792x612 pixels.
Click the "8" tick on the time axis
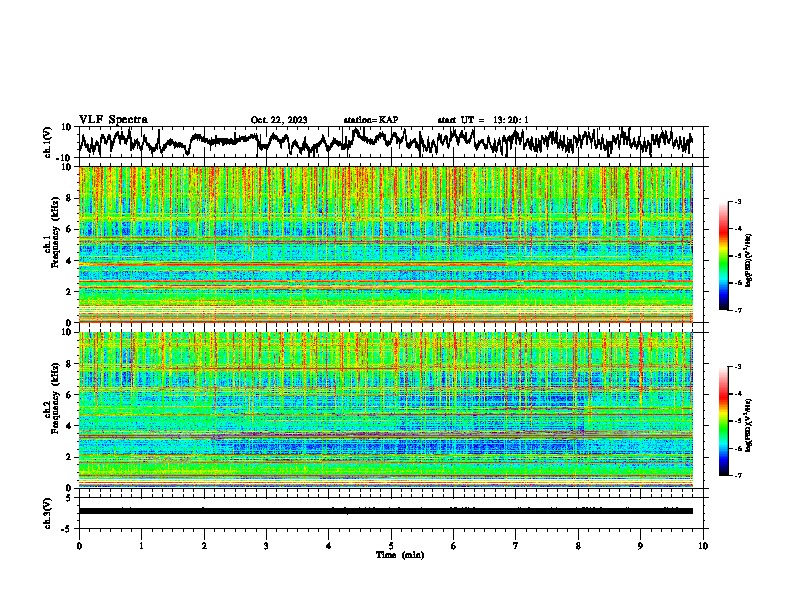tap(578, 546)
